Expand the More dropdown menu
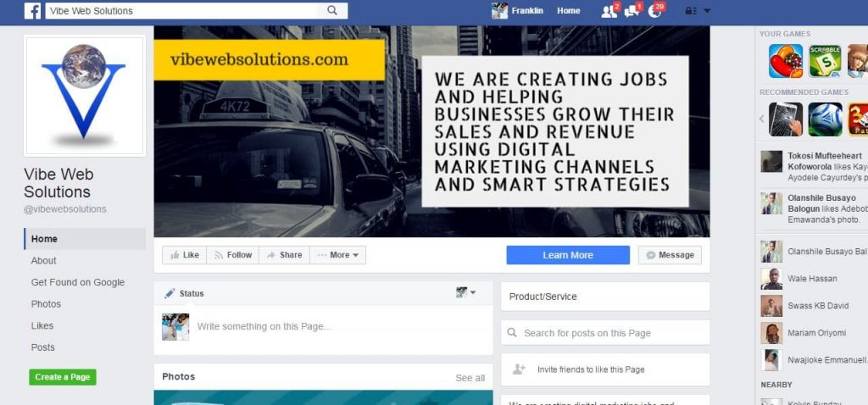 337,255
